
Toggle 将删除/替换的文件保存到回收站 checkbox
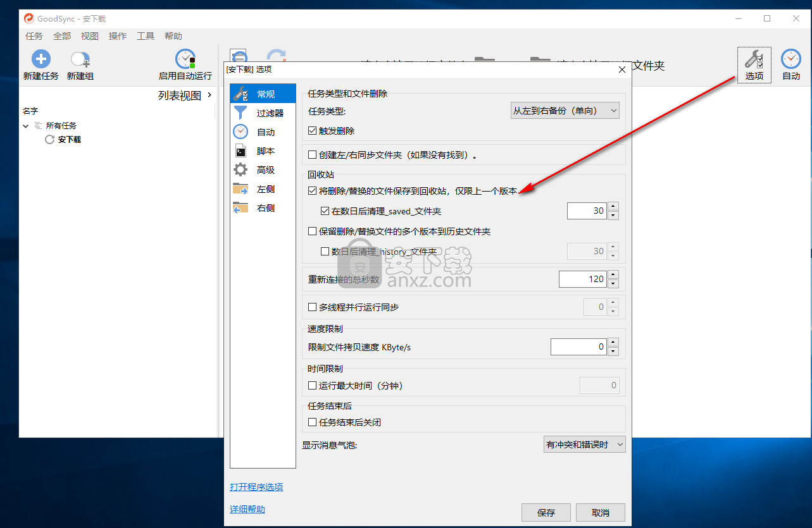312,190
